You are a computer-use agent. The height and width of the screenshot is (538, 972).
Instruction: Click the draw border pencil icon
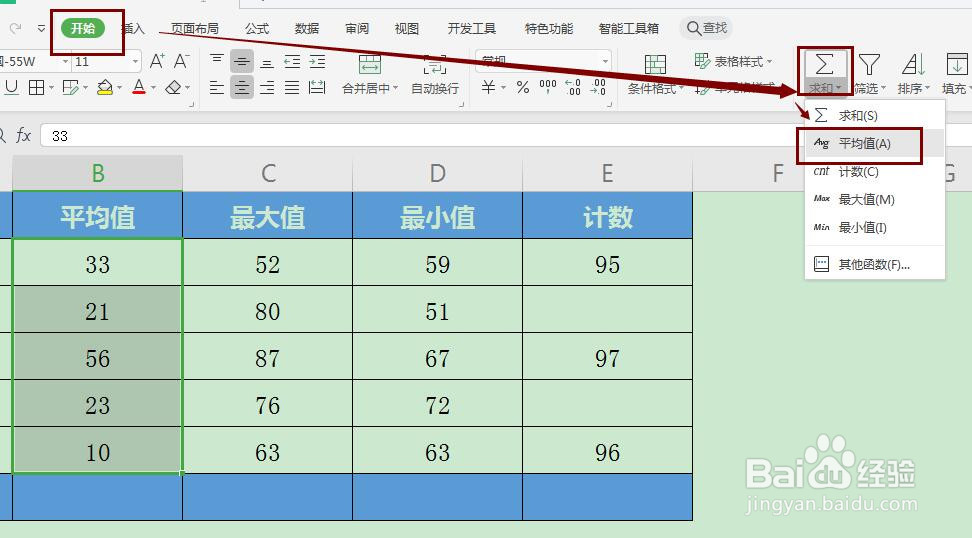tap(70, 87)
